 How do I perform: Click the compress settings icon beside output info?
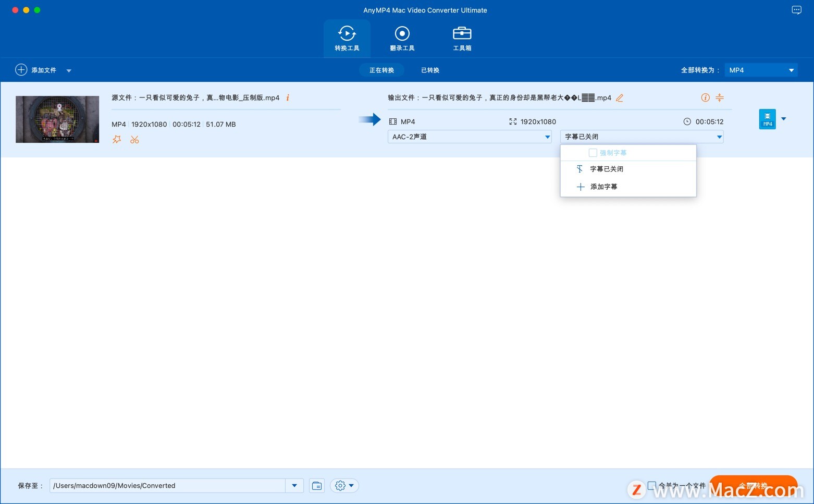tap(720, 97)
